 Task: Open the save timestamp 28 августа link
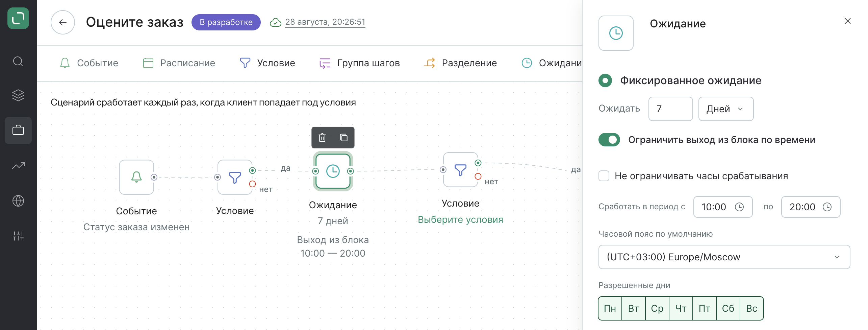(325, 22)
